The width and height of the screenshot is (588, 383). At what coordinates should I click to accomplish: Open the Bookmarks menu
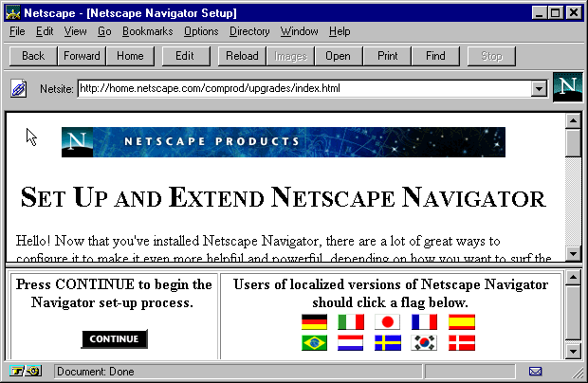pos(147,31)
